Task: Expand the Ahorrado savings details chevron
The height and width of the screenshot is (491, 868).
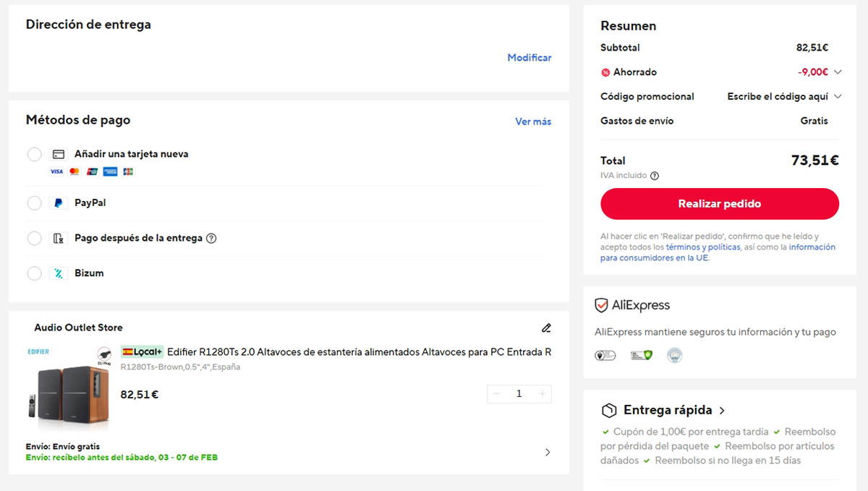Action: tap(838, 72)
